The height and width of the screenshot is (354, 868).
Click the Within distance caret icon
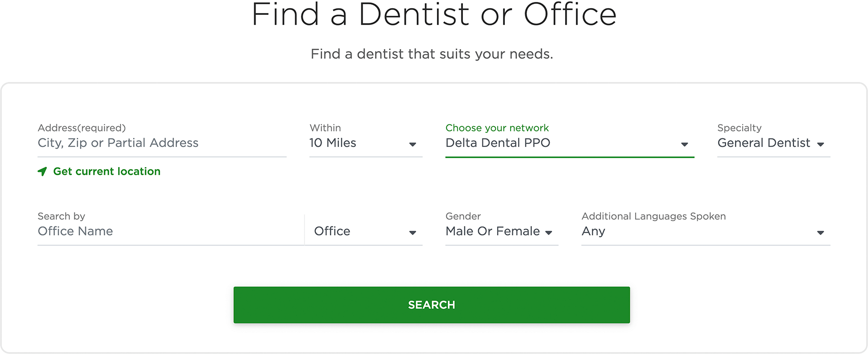(413, 144)
